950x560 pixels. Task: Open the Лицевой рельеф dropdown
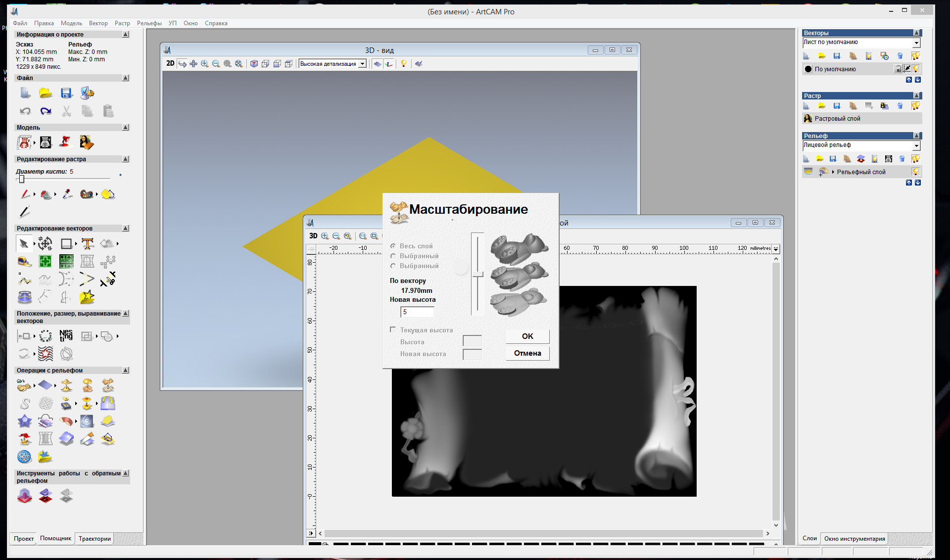[916, 145]
